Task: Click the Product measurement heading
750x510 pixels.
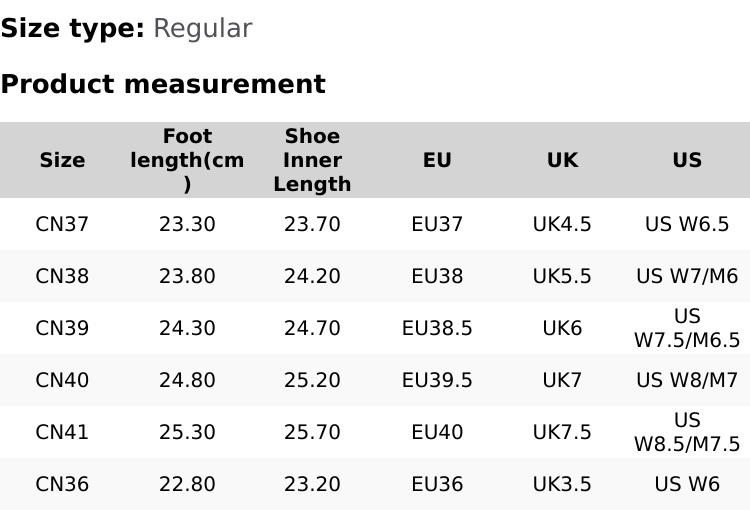Action: (163, 84)
